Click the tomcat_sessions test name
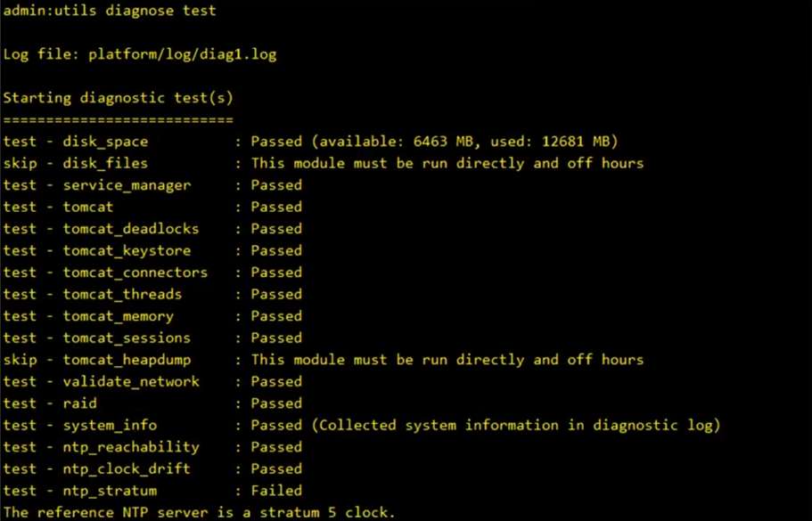Image resolution: width=812 pixels, height=521 pixels. click(127, 338)
